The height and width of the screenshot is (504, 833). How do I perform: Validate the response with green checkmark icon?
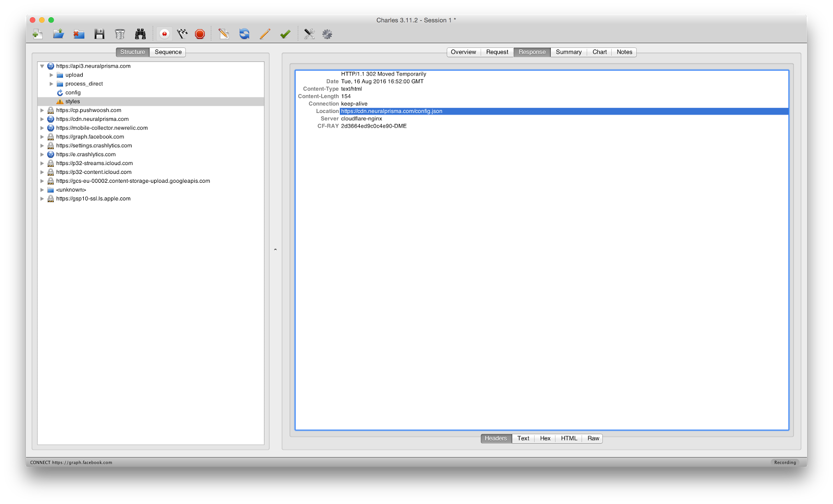point(285,34)
